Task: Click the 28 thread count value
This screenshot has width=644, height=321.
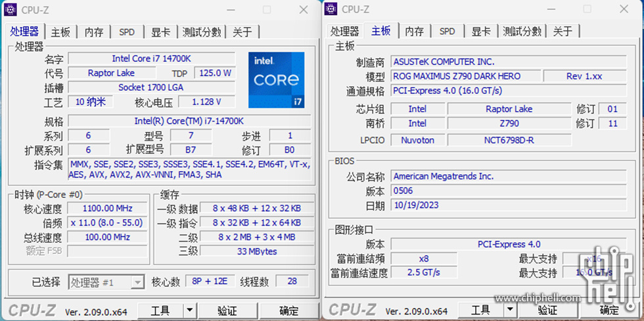Action: pos(292,281)
